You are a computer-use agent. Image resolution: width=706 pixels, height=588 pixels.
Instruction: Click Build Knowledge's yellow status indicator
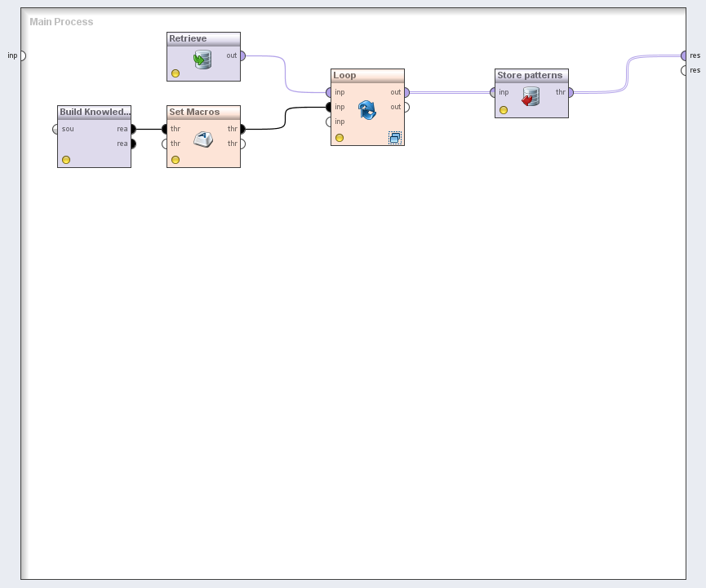(66, 160)
